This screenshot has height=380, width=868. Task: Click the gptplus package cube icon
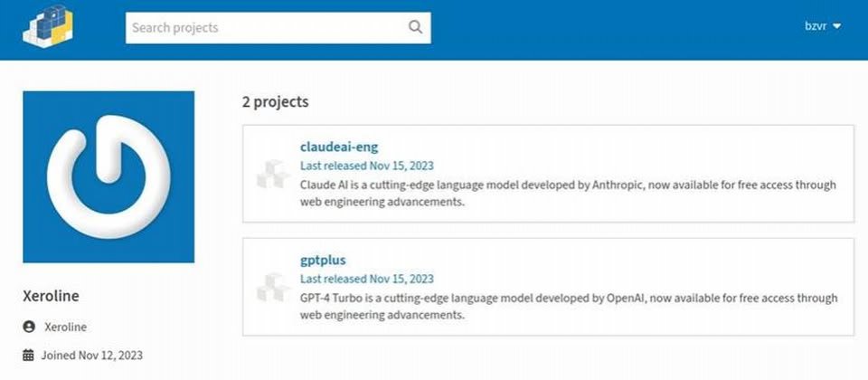click(x=273, y=287)
